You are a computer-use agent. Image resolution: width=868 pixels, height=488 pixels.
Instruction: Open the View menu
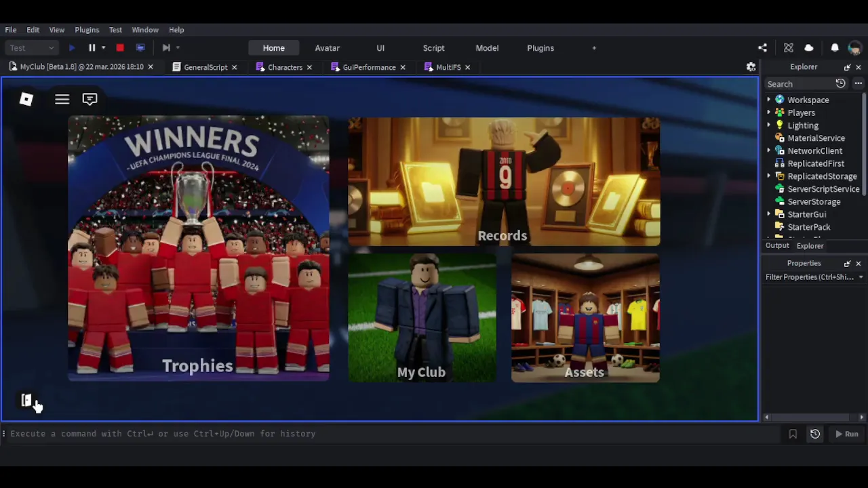click(x=56, y=30)
